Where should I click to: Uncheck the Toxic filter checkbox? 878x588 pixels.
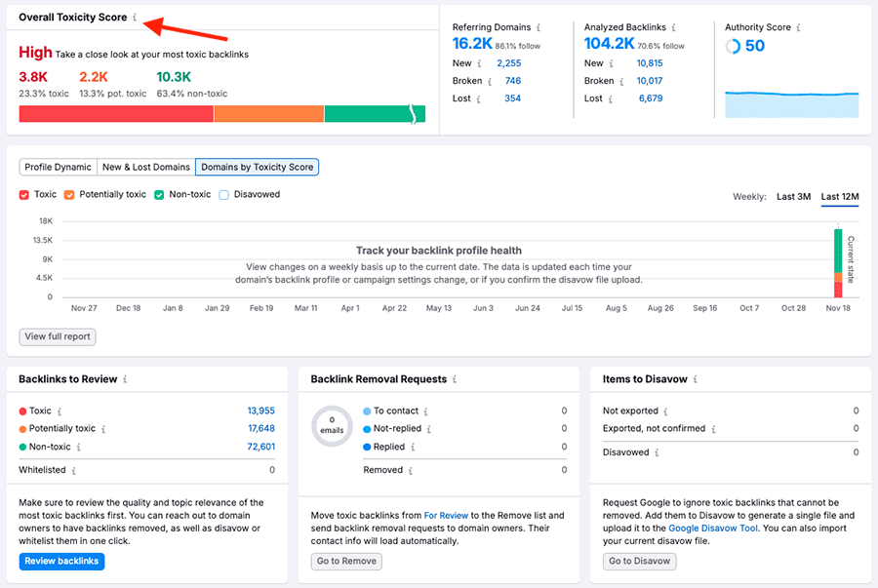pos(24,194)
